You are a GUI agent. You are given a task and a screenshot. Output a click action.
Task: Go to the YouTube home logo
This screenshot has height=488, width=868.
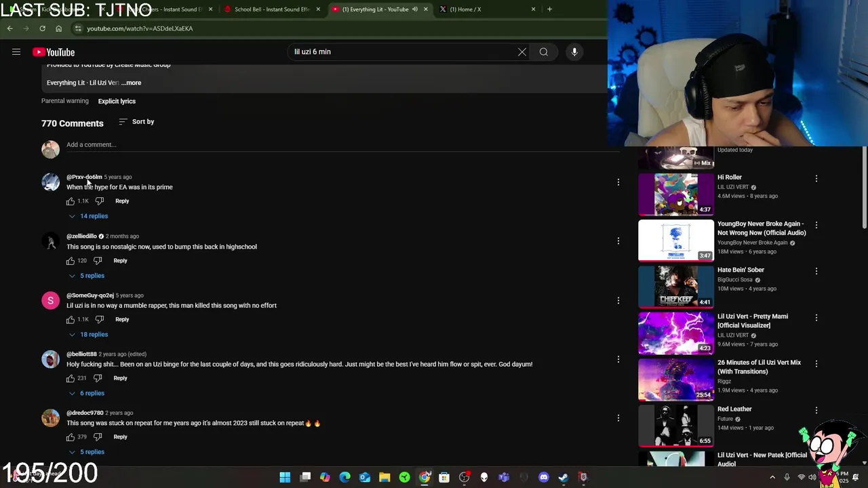click(x=54, y=52)
